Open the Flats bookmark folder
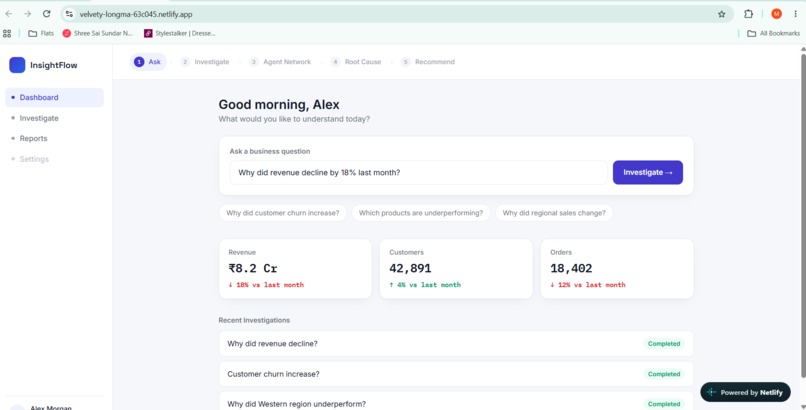Image resolution: width=806 pixels, height=410 pixels. tap(41, 33)
